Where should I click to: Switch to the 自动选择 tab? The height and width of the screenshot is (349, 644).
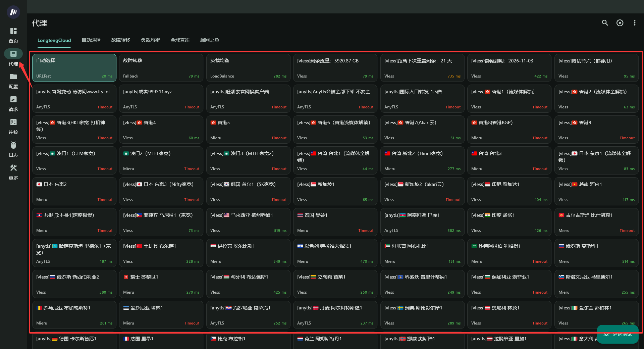click(x=91, y=40)
